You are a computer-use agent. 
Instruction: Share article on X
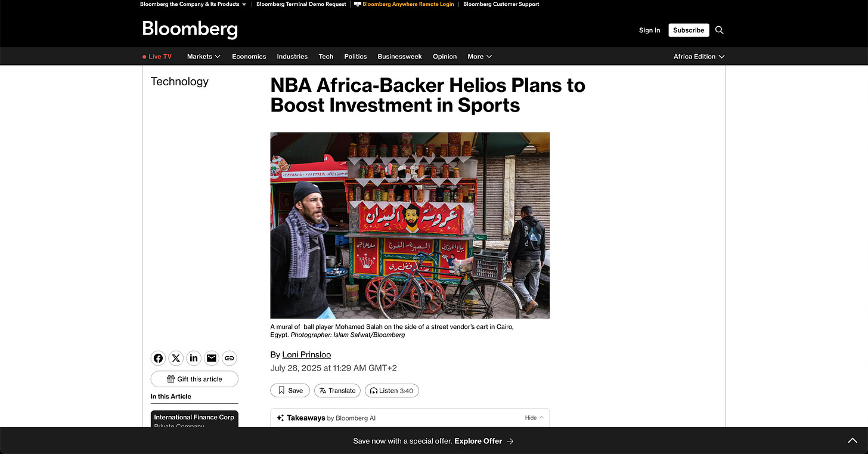[176, 358]
